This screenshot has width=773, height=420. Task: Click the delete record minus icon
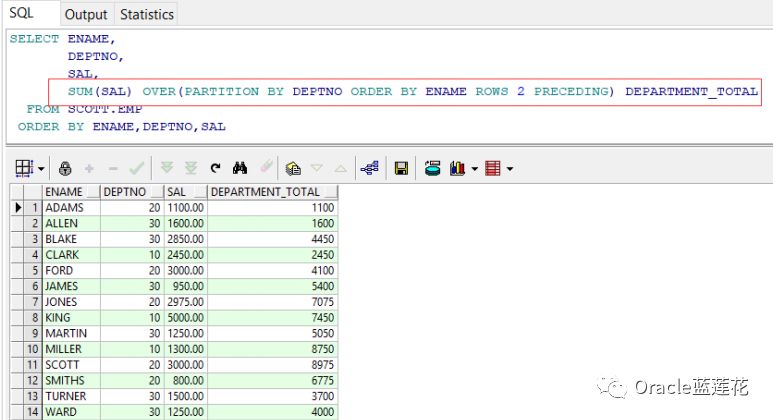coord(113,169)
